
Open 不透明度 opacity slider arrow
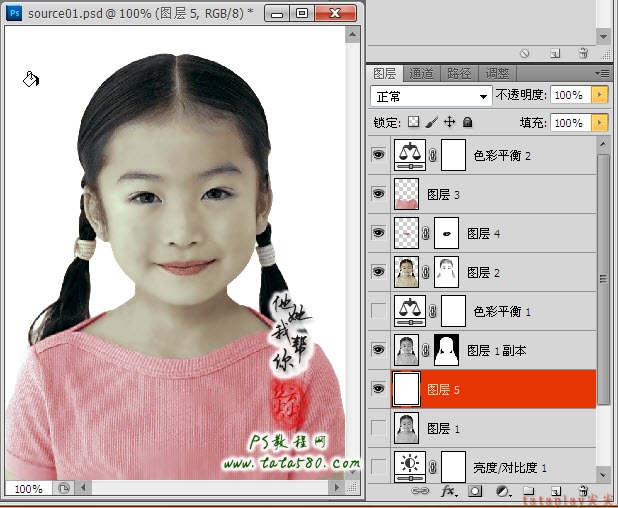(x=599, y=95)
